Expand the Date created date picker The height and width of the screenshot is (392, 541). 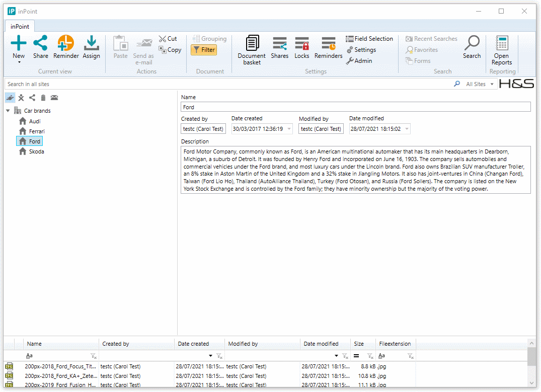pos(289,129)
